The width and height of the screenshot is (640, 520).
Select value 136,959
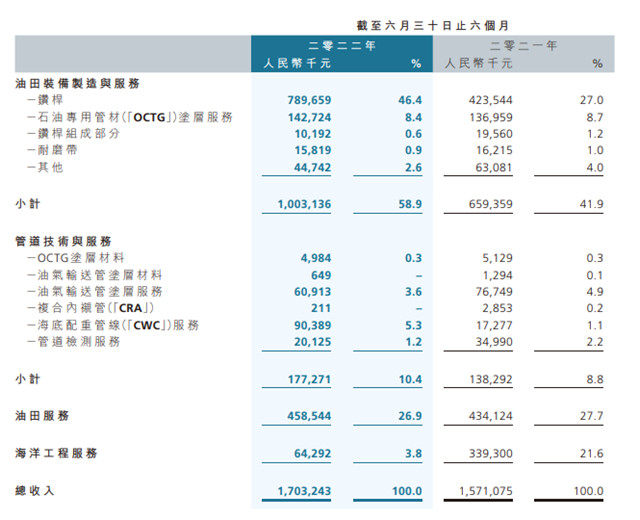tap(491, 118)
